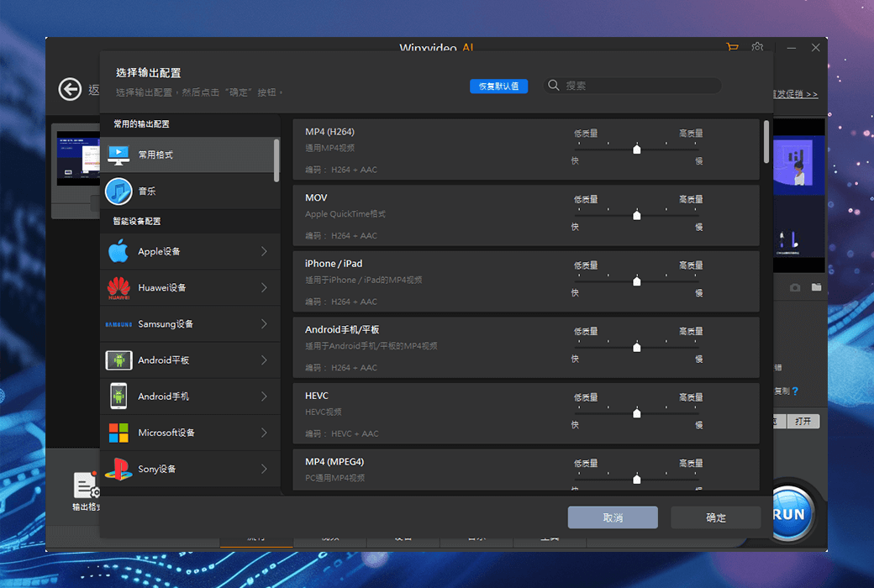Select the MOV profile
The height and width of the screenshot is (588, 874).
pyautogui.click(x=526, y=215)
